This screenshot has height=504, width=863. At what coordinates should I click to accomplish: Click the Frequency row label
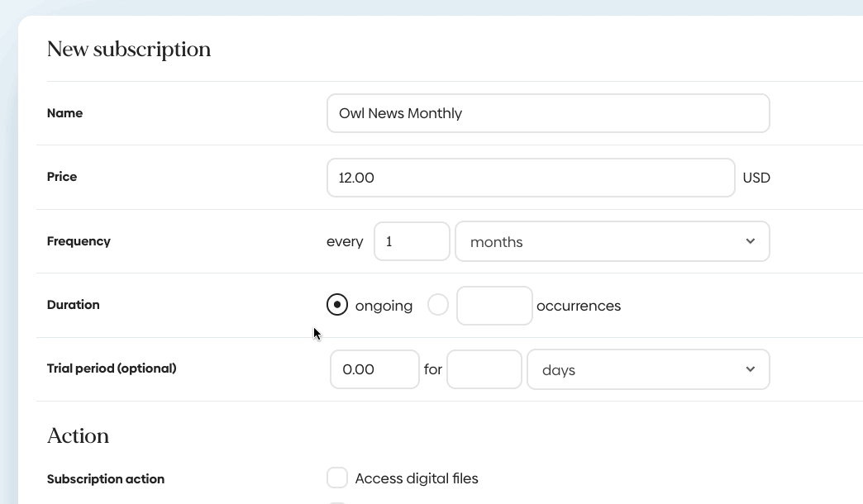point(79,241)
